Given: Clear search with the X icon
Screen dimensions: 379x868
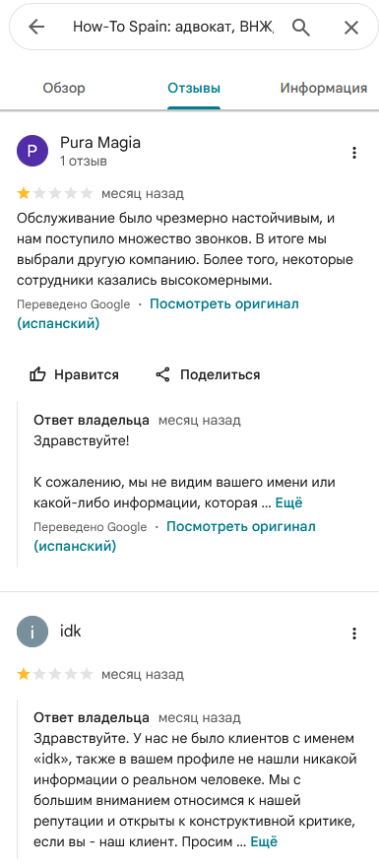Looking at the screenshot, I should click(351, 28).
